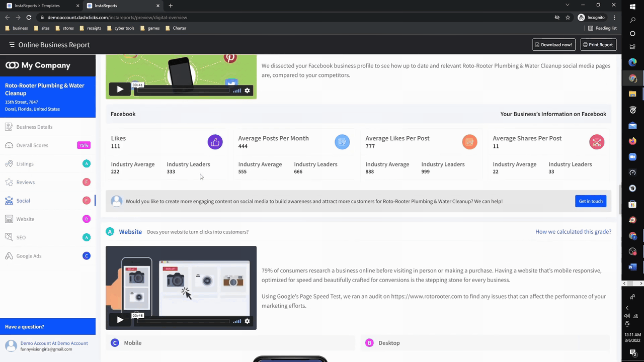Image resolution: width=644 pixels, height=362 pixels.
Task: Click the Have a question? bar
Action: [48, 327]
